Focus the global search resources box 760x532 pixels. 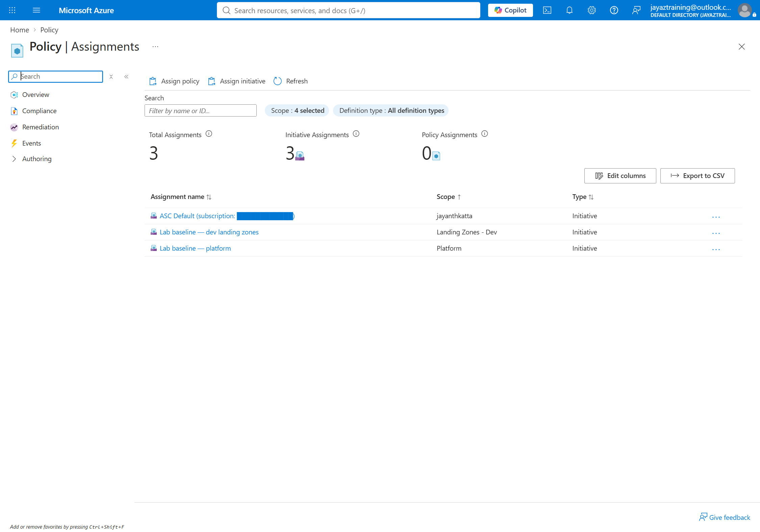point(348,10)
